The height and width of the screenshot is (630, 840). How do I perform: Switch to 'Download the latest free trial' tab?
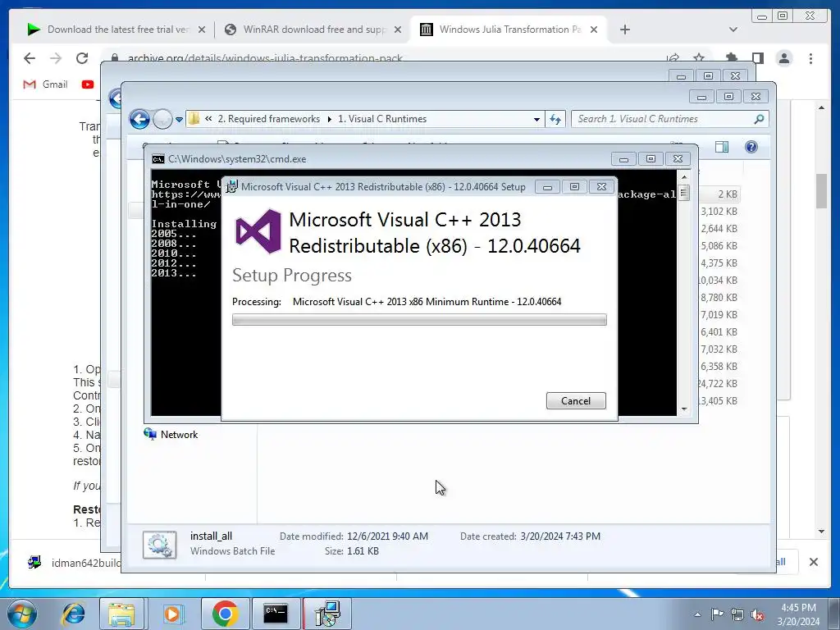(116, 30)
